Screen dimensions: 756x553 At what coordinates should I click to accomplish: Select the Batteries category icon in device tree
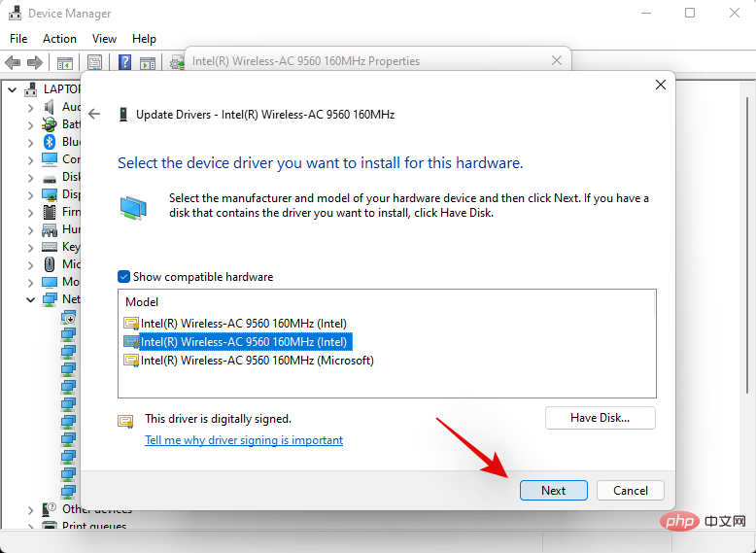pos(50,124)
